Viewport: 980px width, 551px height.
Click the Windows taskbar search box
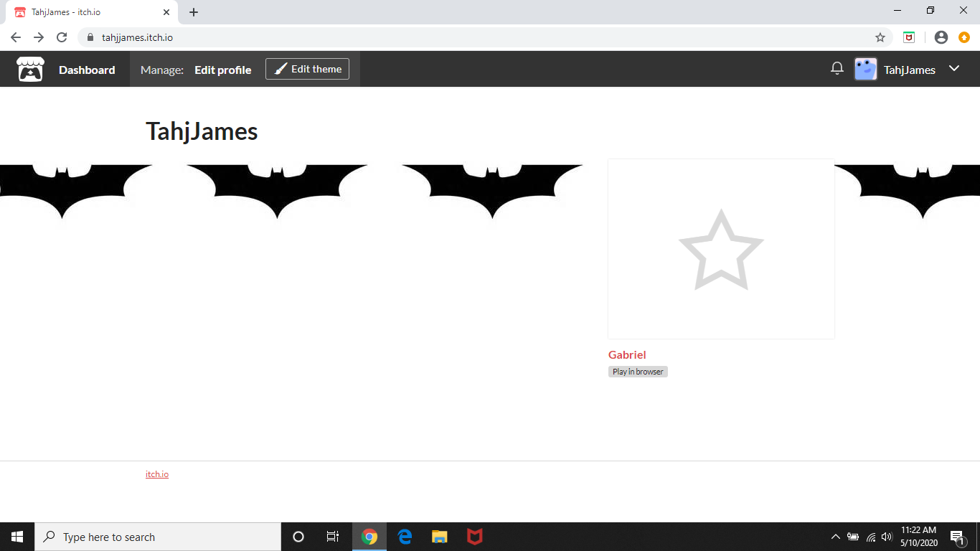[x=158, y=537]
